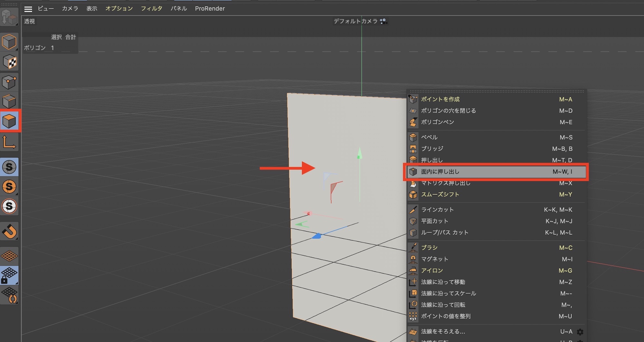Open the カメラ menu

[70, 9]
